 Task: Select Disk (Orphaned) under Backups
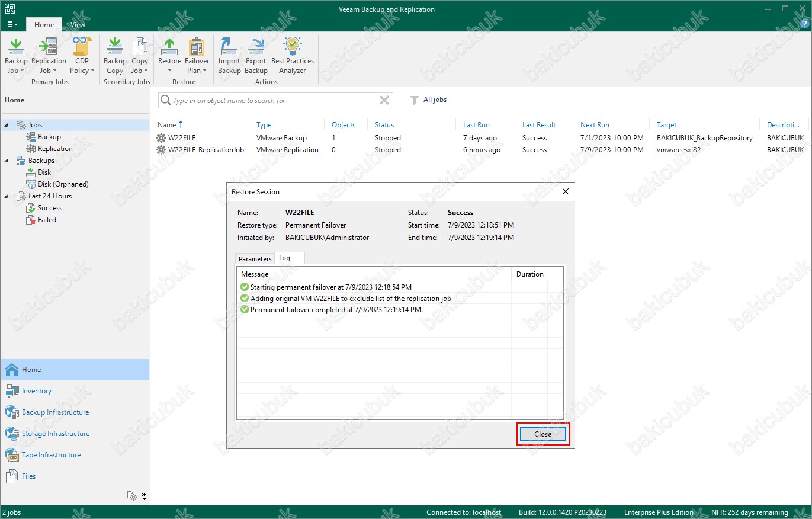(63, 184)
